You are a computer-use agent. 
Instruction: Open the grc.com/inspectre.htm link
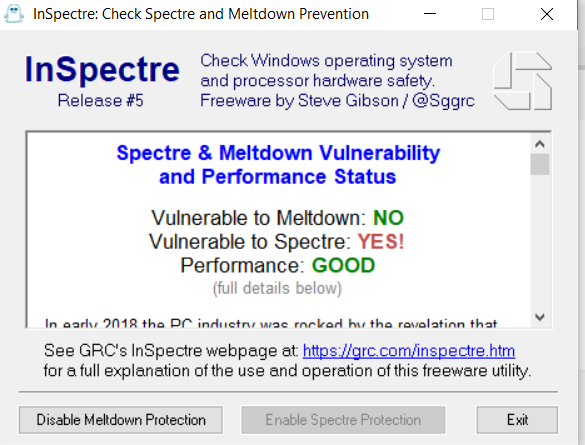(x=409, y=351)
